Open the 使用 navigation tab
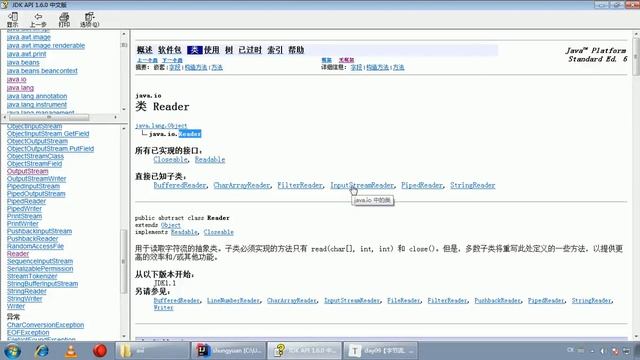The height and width of the screenshot is (360, 640). [212, 50]
